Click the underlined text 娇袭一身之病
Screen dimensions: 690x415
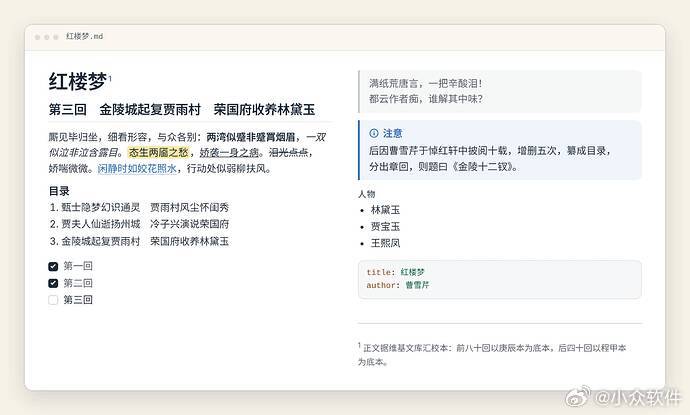point(229,152)
